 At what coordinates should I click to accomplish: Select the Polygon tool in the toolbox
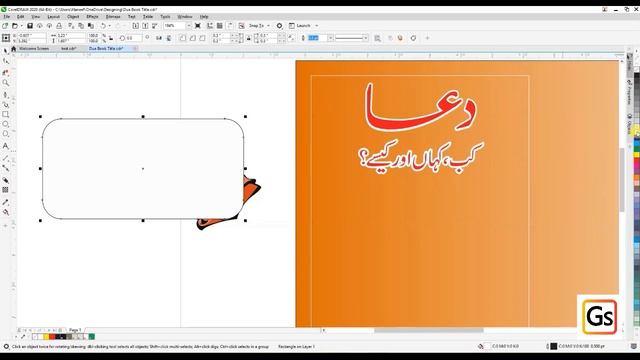(x=6, y=134)
